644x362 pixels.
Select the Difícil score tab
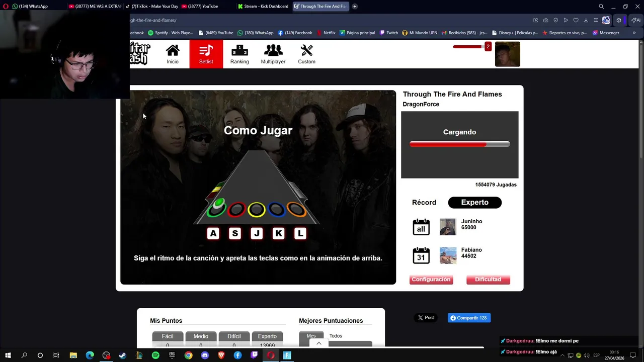click(234, 336)
